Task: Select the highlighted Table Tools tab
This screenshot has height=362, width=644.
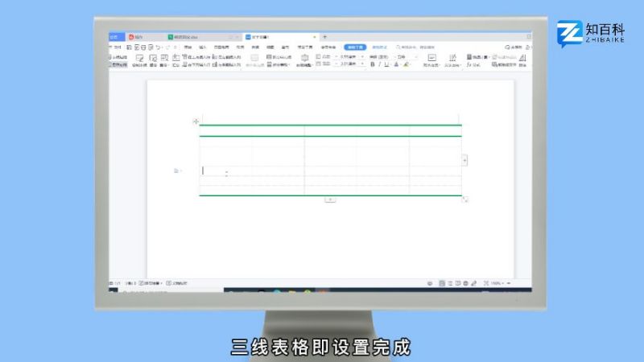Action: 355,47
